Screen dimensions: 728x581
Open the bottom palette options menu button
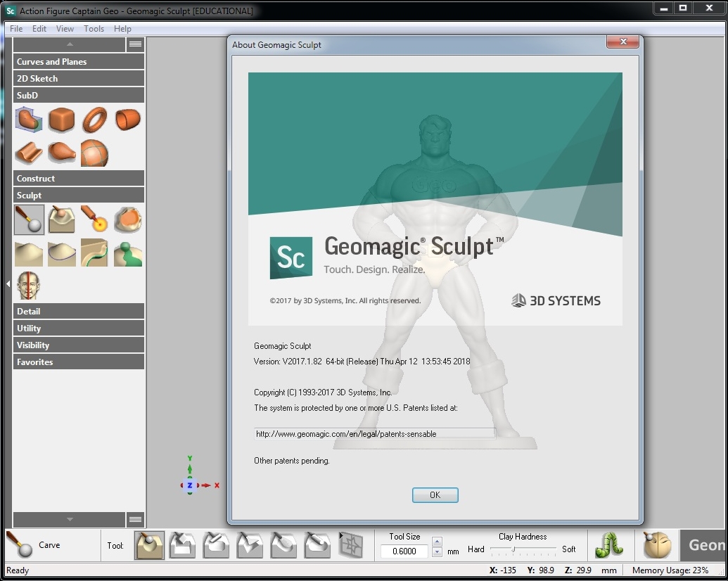[x=135, y=519]
